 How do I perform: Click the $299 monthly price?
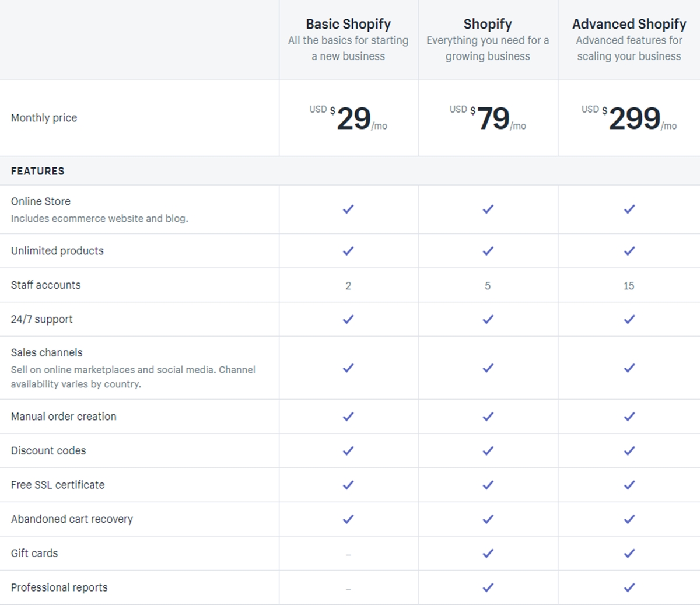[634, 119]
